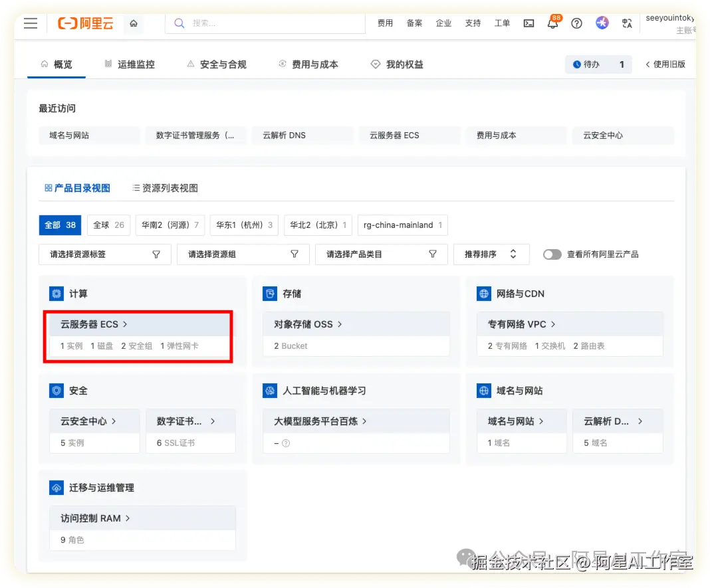Click the 域名与网站 globe icon
Image resolution: width=710 pixels, height=588 pixels.
(x=484, y=391)
